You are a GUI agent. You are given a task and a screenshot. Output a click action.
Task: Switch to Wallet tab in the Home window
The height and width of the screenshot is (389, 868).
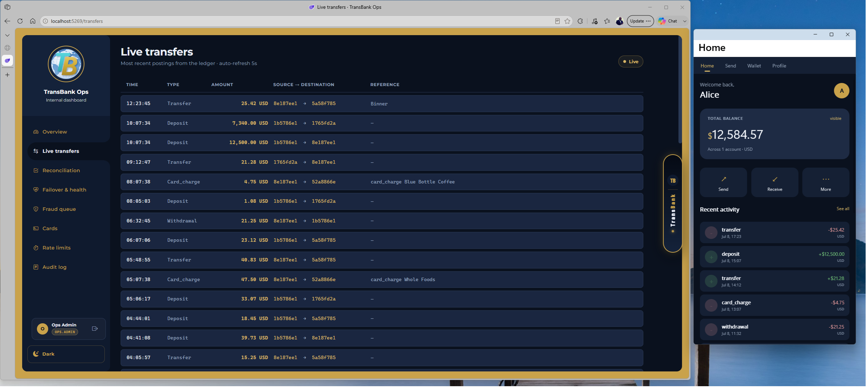pyautogui.click(x=754, y=66)
